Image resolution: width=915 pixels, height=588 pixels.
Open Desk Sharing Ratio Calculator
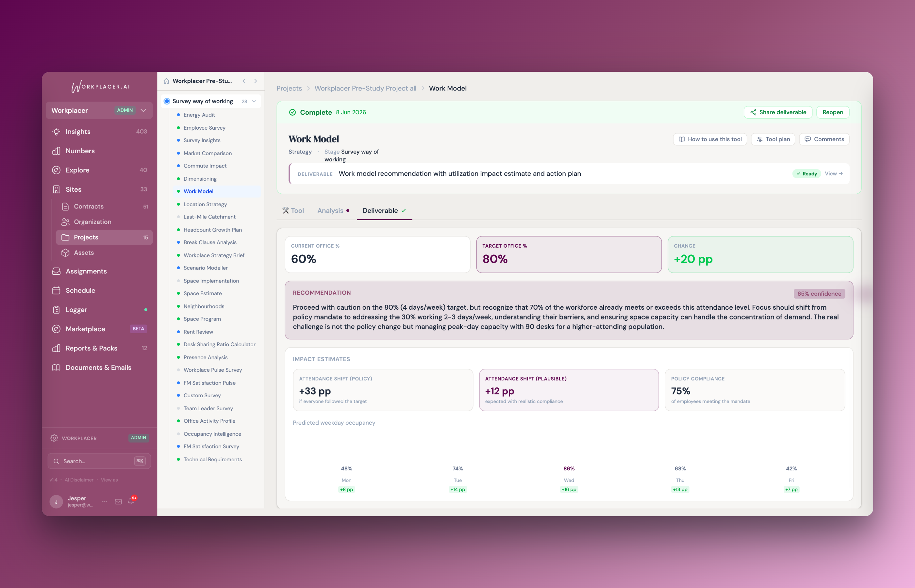click(x=219, y=345)
